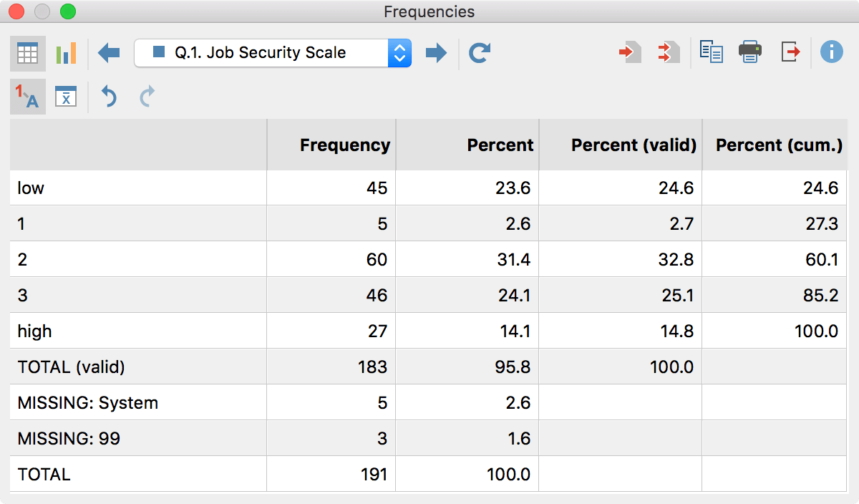Click the Frequencies window title

click(x=429, y=11)
